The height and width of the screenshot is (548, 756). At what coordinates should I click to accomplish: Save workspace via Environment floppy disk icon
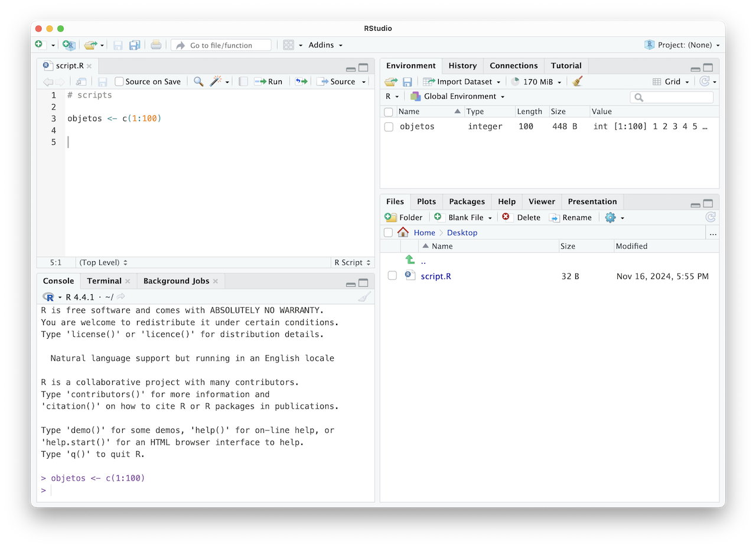pyautogui.click(x=408, y=82)
